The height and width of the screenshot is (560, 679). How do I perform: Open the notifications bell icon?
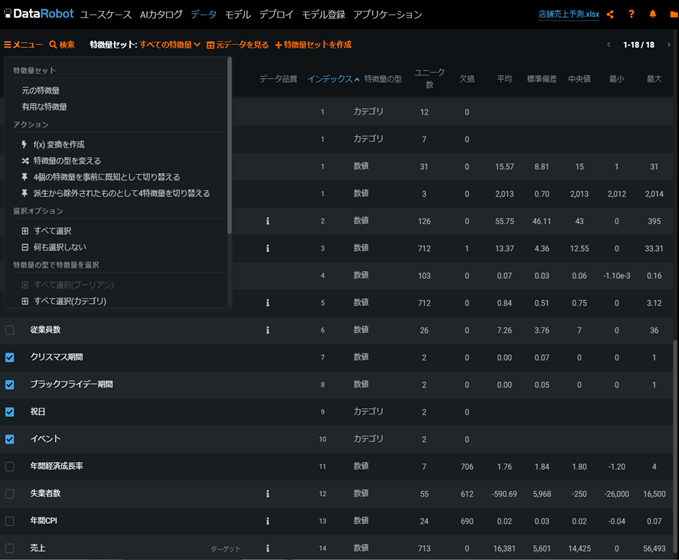point(653,14)
